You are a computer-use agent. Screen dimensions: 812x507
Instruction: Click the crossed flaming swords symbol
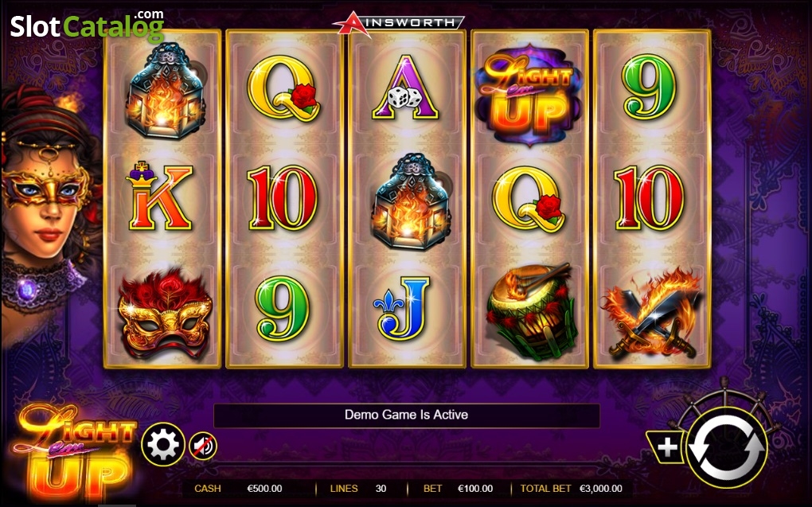pyautogui.click(x=651, y=314)
